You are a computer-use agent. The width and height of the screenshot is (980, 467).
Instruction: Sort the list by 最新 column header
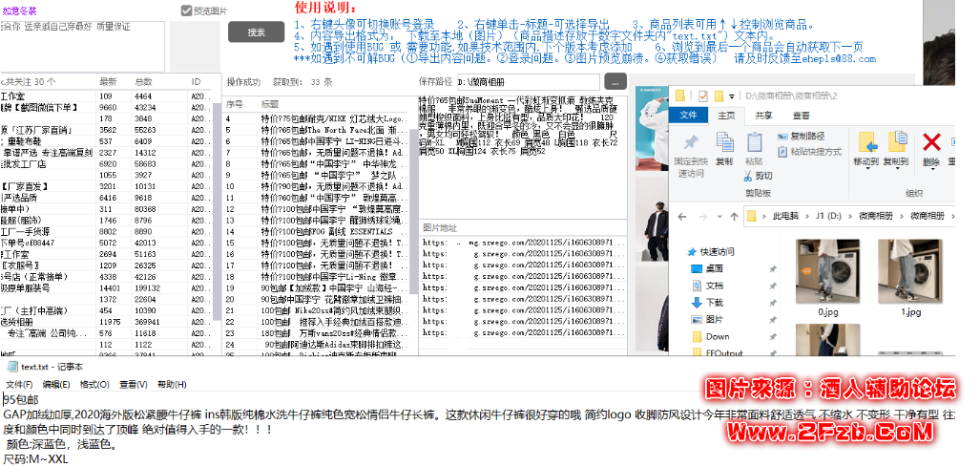tap(108, 82)
